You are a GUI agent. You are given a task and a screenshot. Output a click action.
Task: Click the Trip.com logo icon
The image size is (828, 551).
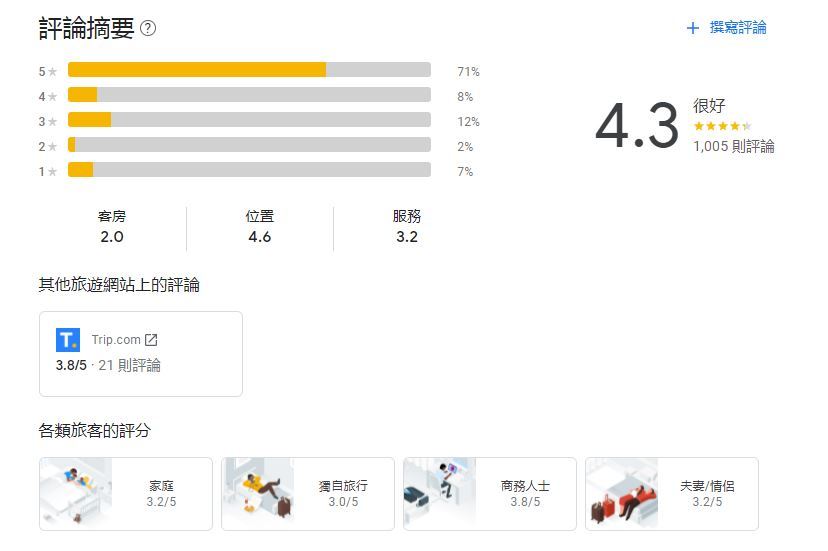68,340
